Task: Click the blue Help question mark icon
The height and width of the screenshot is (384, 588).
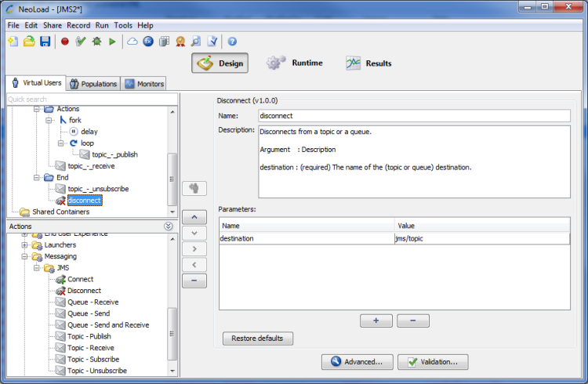Action: coord(232,41)
